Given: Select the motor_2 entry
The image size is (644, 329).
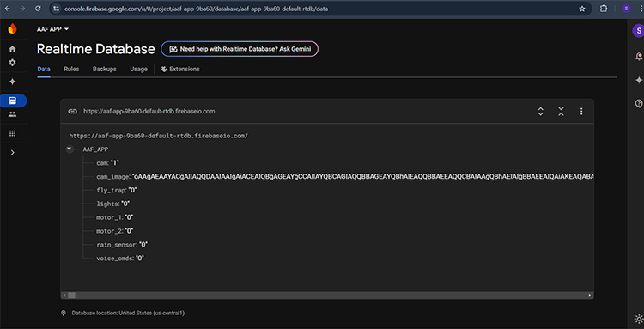Looking at the screenshot, I should [114, 231].
